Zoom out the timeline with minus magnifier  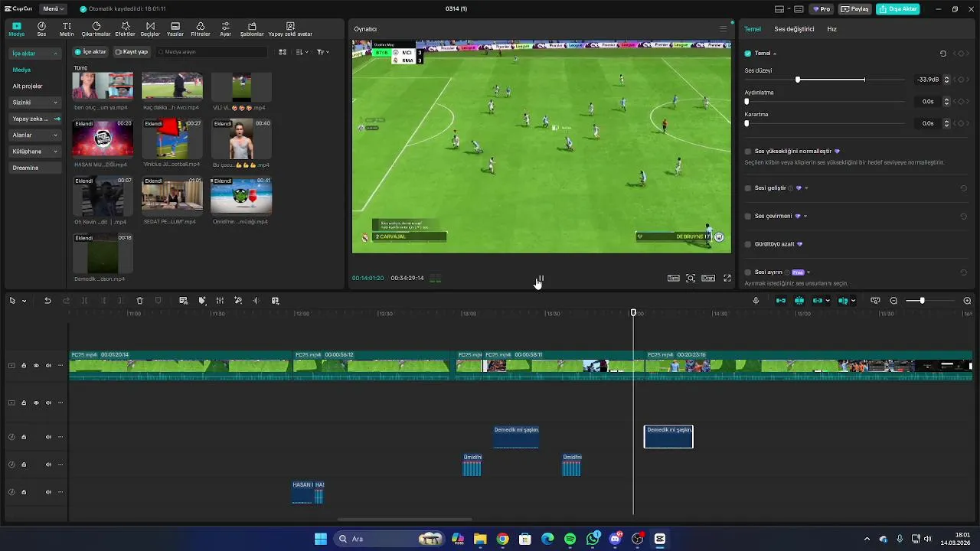click(x=893, y=301)
